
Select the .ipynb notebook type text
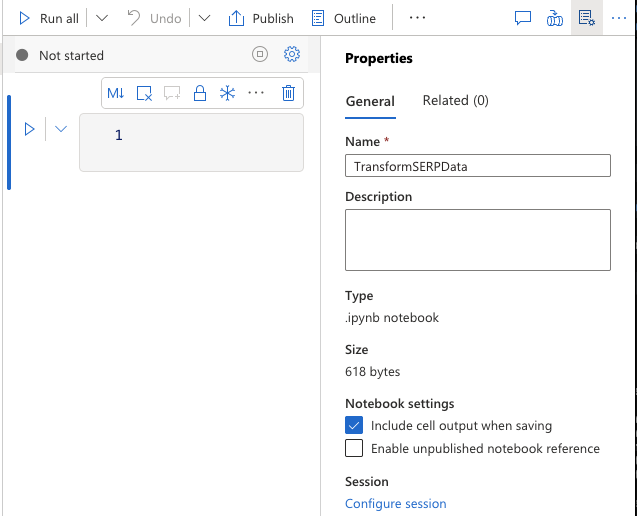[392, 317]
